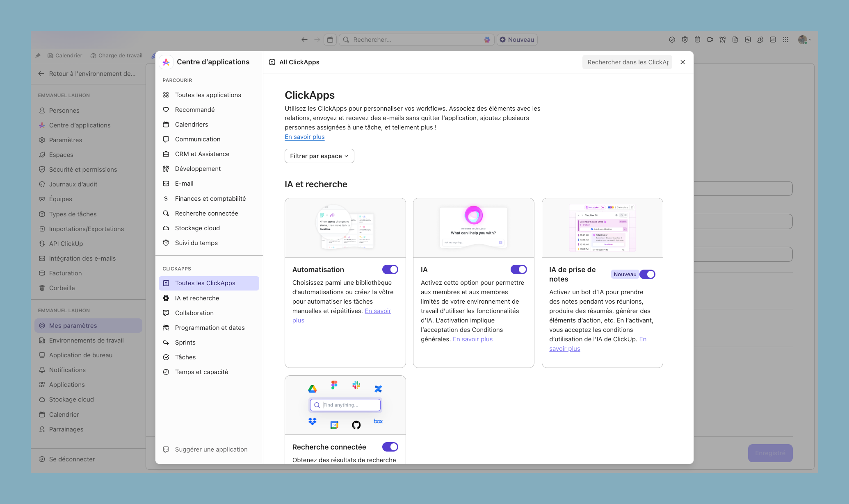849x504 pixels.
Task: Switch off Recherche connectée toggle
Action: coord(390,447)
